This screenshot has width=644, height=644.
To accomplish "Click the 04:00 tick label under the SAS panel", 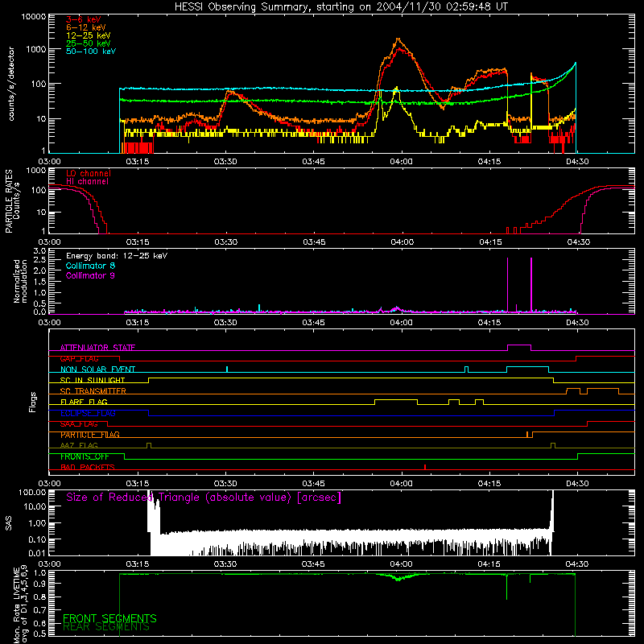I will pyautogui.click(x=401, y=564).
